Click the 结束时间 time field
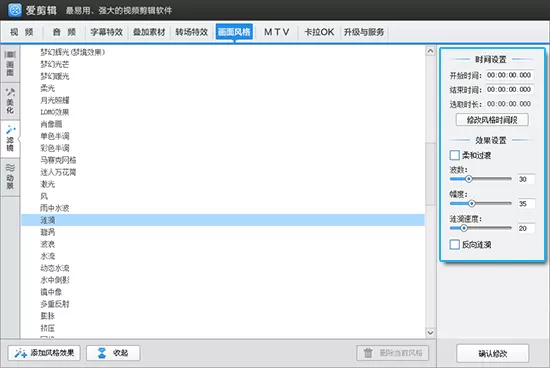550x368 pixels. 510,89
